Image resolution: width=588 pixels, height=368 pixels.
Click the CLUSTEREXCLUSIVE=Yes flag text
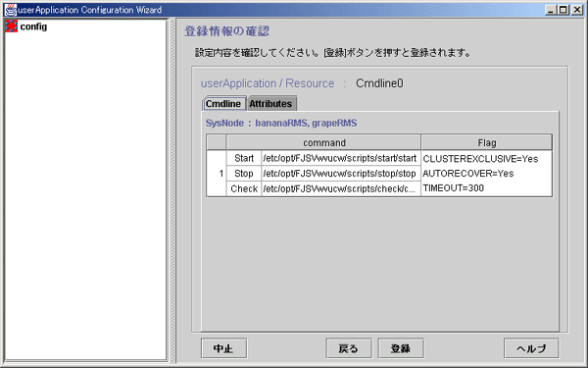coord(480,159)
